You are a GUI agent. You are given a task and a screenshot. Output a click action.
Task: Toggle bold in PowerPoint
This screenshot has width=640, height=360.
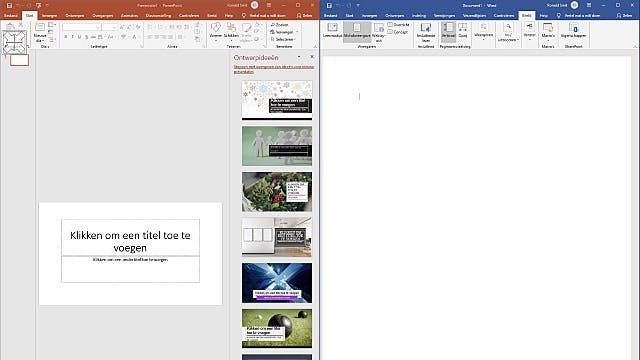[x=65, y=37]
